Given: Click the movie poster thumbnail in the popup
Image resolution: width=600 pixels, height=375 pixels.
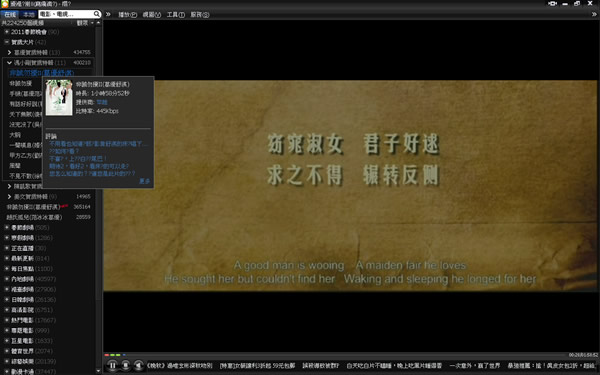Looking at the screenshot, I should pyautogui.click(x=59, y=98).
